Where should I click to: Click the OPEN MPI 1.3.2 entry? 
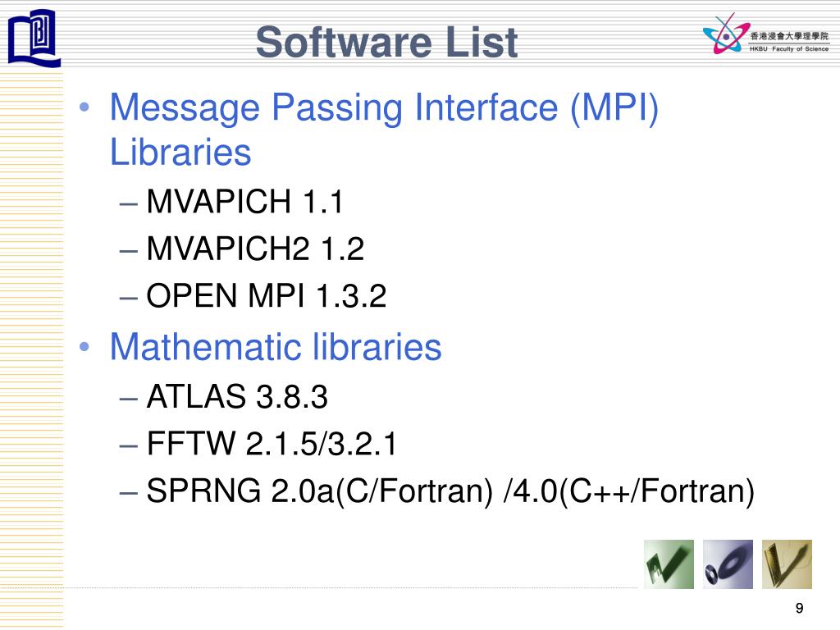click(x=267, y=296)
